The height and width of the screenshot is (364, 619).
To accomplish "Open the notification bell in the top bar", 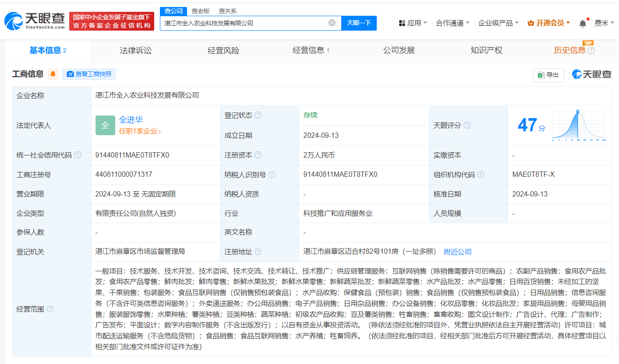I will point(583,23).
